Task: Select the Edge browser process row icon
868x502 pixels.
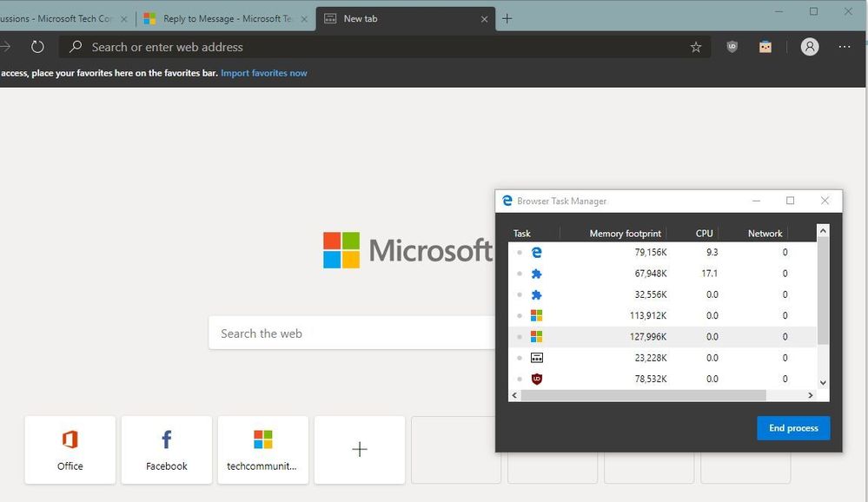Action: (536, 253)
